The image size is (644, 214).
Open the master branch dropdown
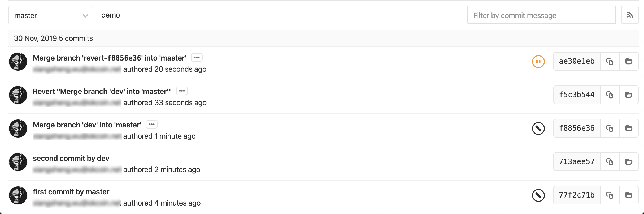pyautogui.click(x=51, y=15)
